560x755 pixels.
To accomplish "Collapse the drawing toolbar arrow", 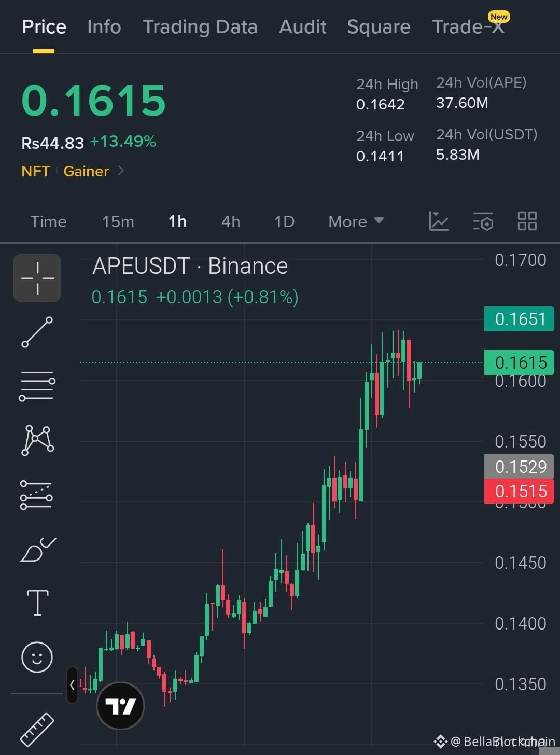I will tap(72, 685).
